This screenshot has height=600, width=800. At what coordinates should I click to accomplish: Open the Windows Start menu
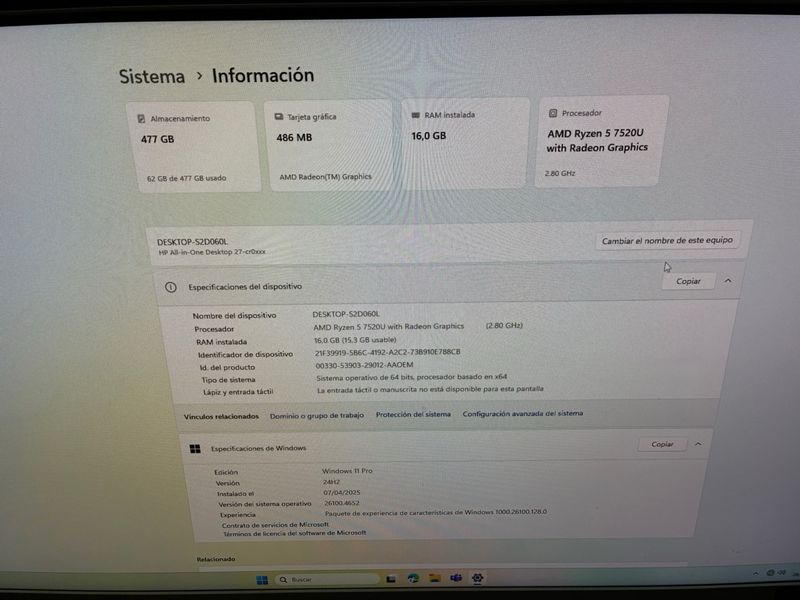pos(262,580)
